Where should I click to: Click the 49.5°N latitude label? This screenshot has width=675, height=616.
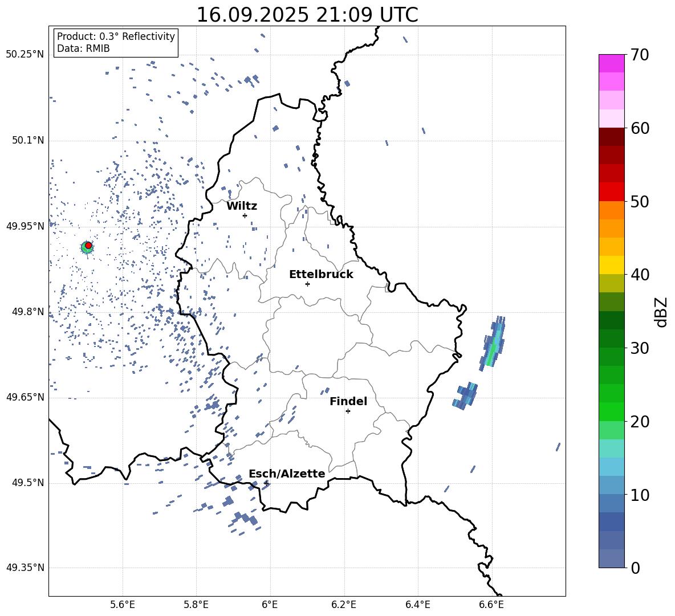point(28,483)
